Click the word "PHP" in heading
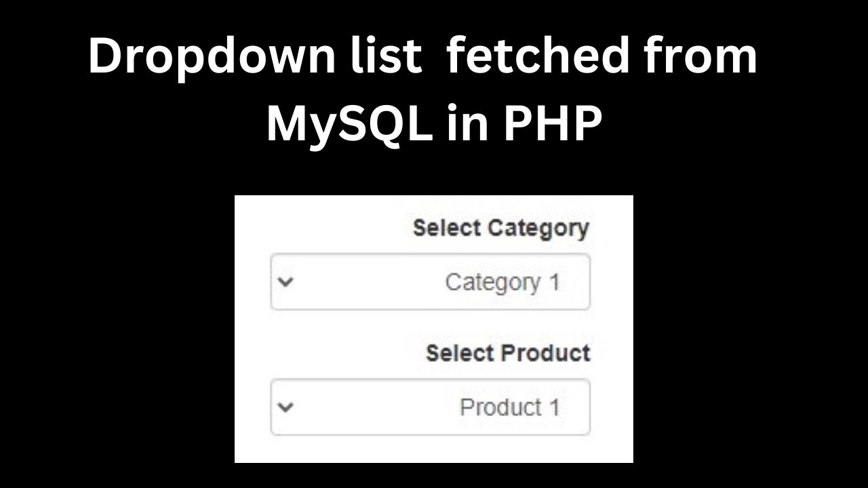Viewport: 868px width, 488px height. (551, 123)
